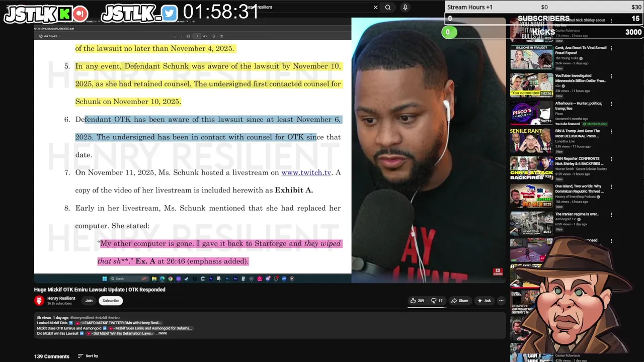Click the Windows Start button in taskbar
Viewport: 644px width, 362px height.
[105, 279]
